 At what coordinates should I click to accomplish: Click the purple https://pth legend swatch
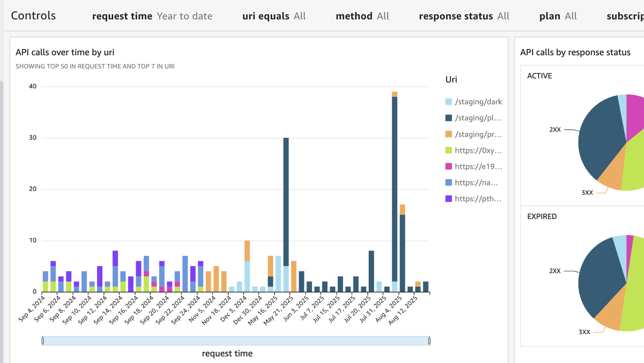(x=449, y=198)
